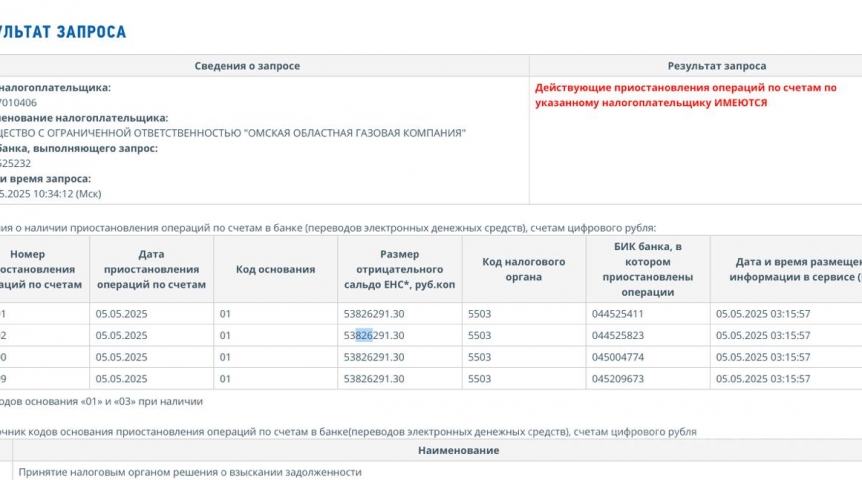Click the 'Сведения о запросе' column header
The image size is (862, 480).
pyautogui.click(x=247, y=66)
